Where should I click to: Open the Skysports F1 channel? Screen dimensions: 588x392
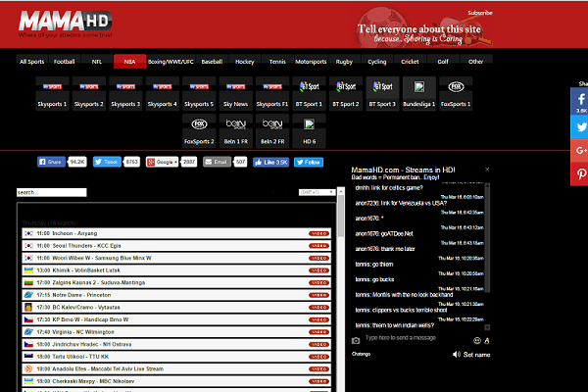pyautogui.click(x=272, y=94)
